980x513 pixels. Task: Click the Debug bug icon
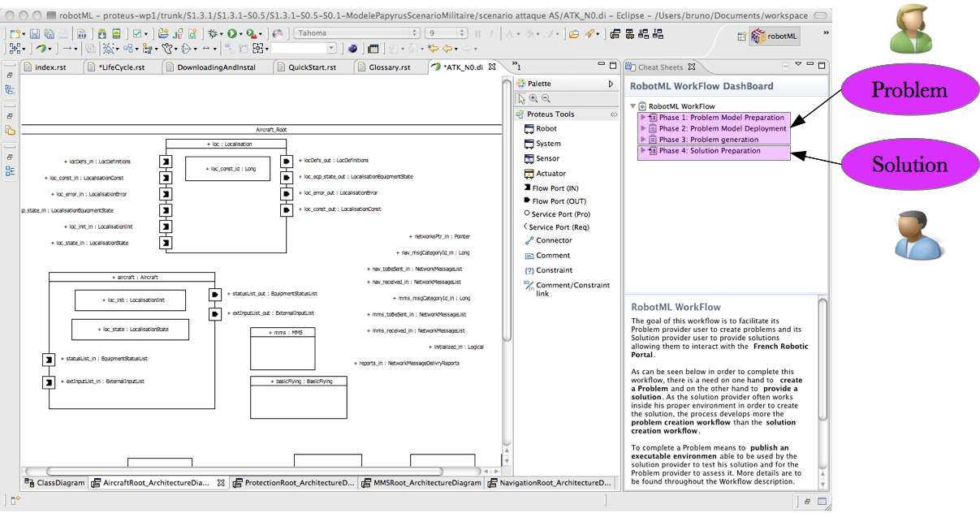(212, 33)
